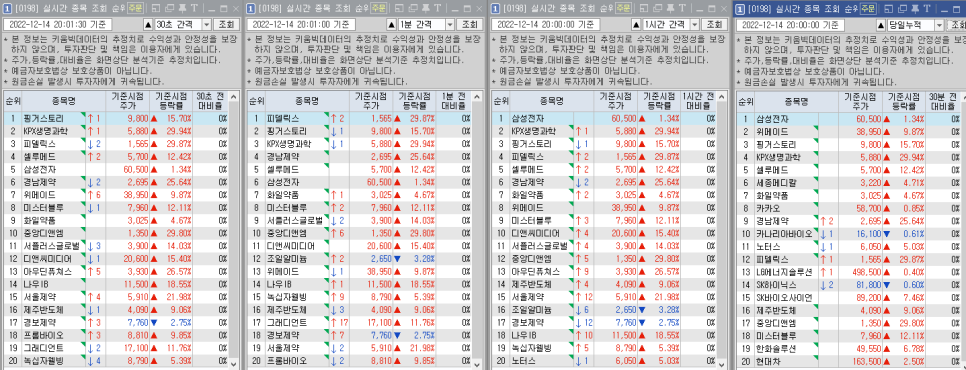Click the window number icon in 1시간 간격 window

496,8
